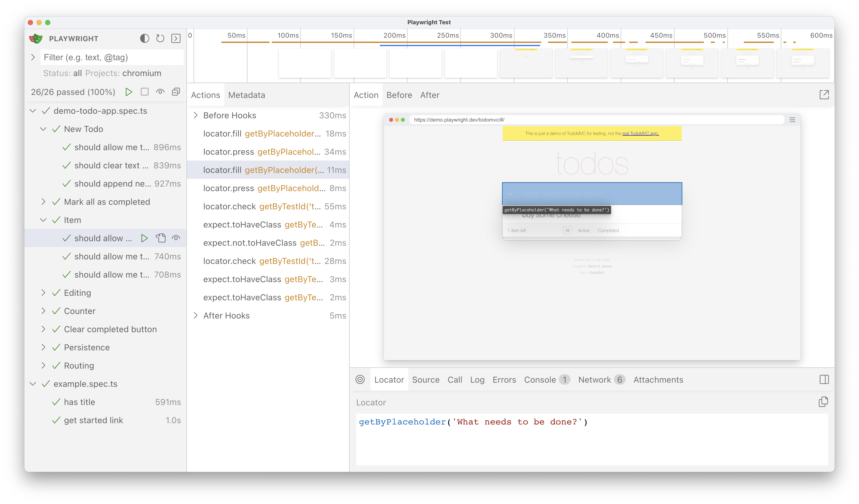The image size is (859, 504).
Task: Open snapshot in new window icon
Action: (824, 95)
